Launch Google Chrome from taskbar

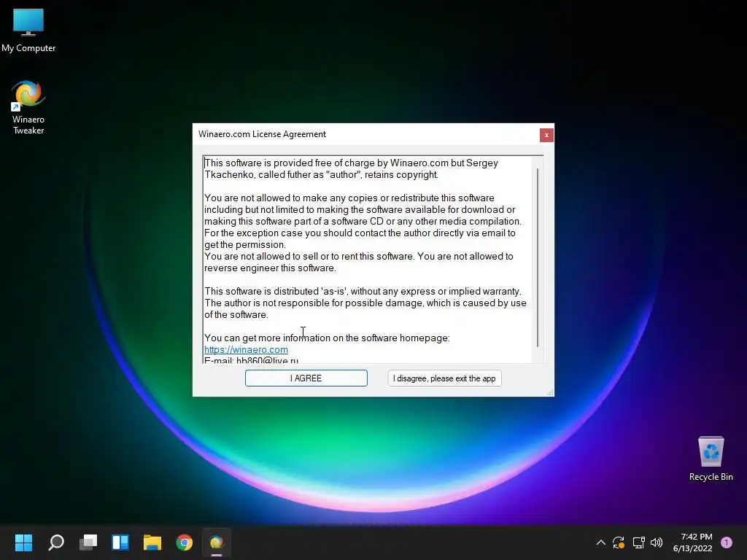tap(185, 542)
